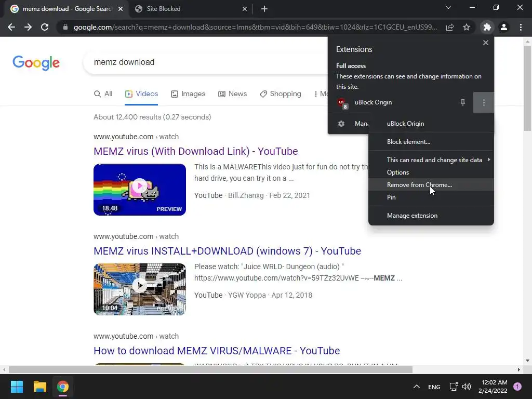Click the Google logo
This screenshot has height=399, width=532.
(x=36, y=63)
